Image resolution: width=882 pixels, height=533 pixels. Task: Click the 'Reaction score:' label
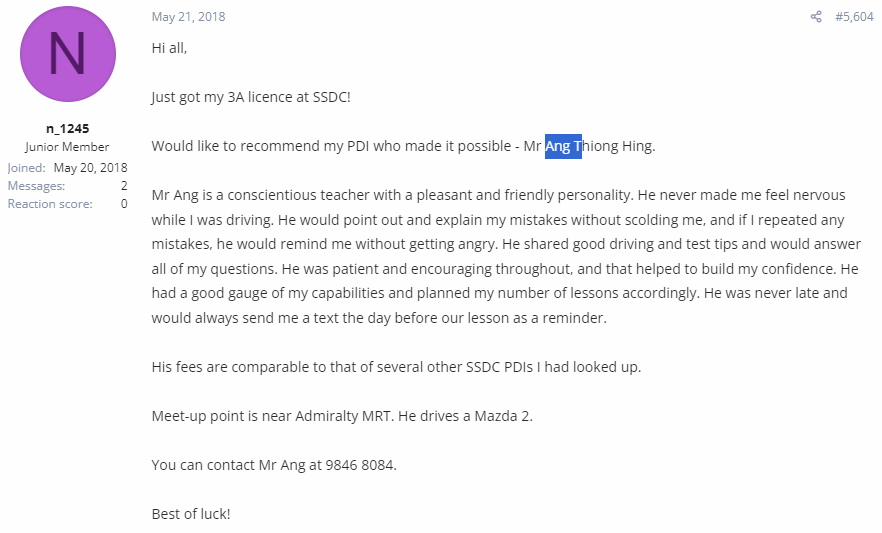(x=50, y=204)
